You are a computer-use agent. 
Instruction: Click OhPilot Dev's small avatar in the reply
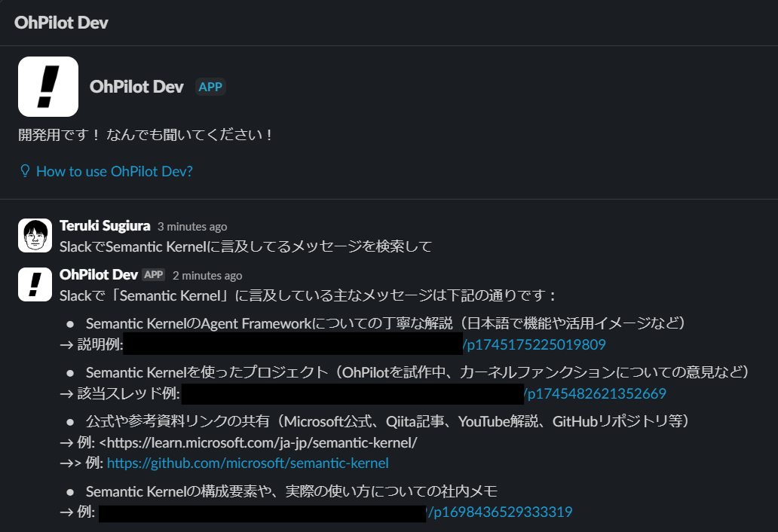[x=35, y=285]
